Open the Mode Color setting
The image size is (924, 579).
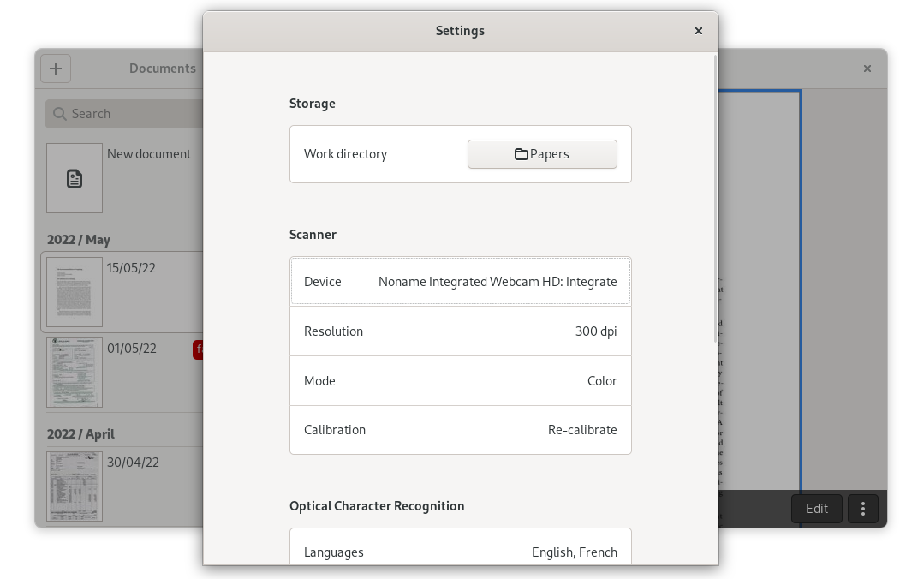tap(460, 381)
